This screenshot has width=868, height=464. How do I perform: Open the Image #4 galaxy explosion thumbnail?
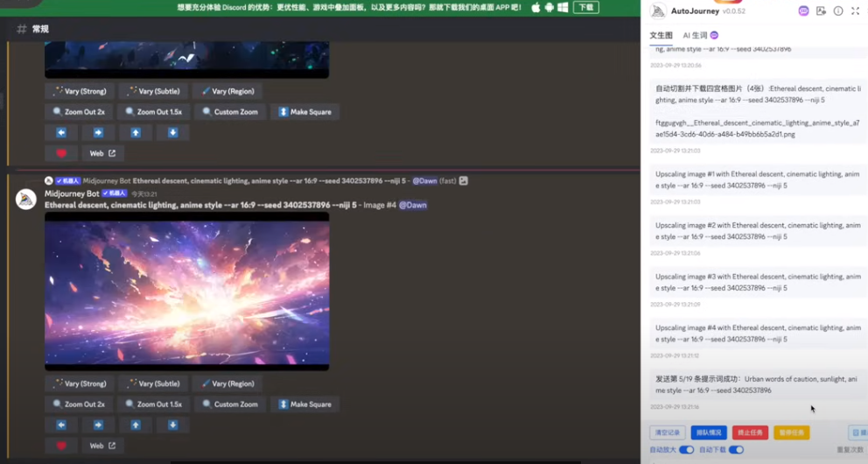tap(186, 291)
